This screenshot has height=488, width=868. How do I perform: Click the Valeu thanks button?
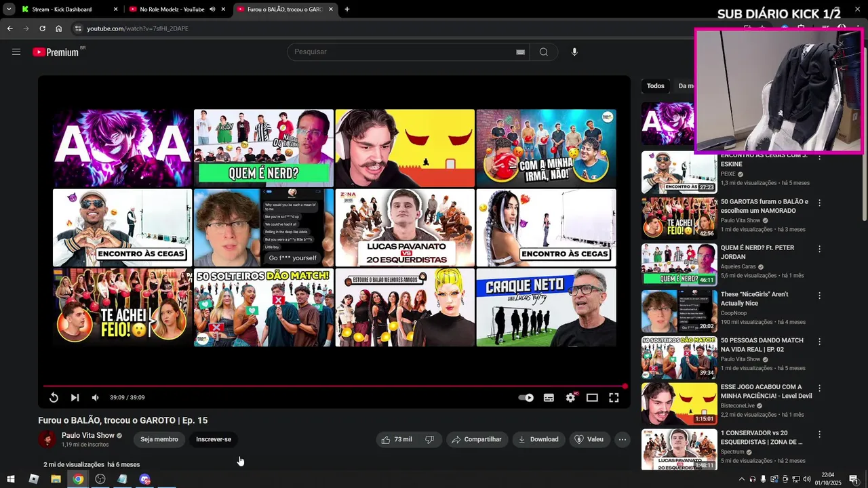[x=589, y=439]
